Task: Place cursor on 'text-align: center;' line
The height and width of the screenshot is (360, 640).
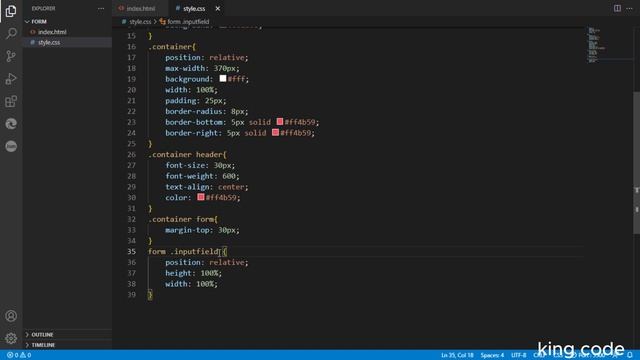Action: tap(207, 187)
